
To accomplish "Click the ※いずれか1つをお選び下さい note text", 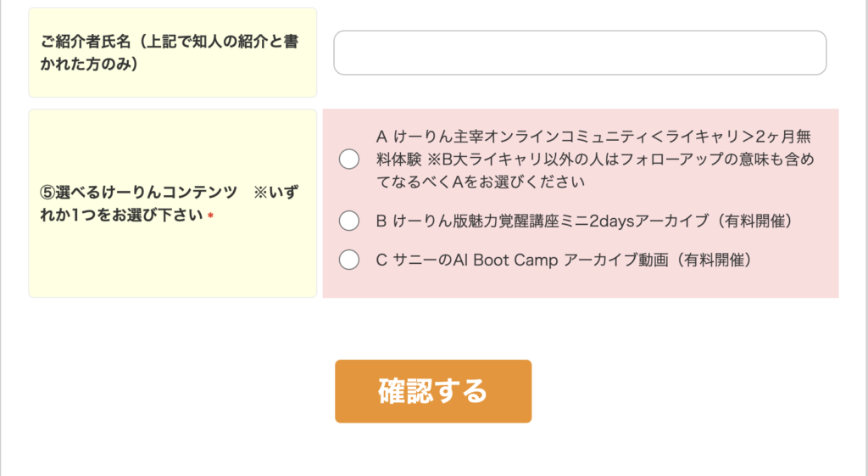I will coord(170,204).
